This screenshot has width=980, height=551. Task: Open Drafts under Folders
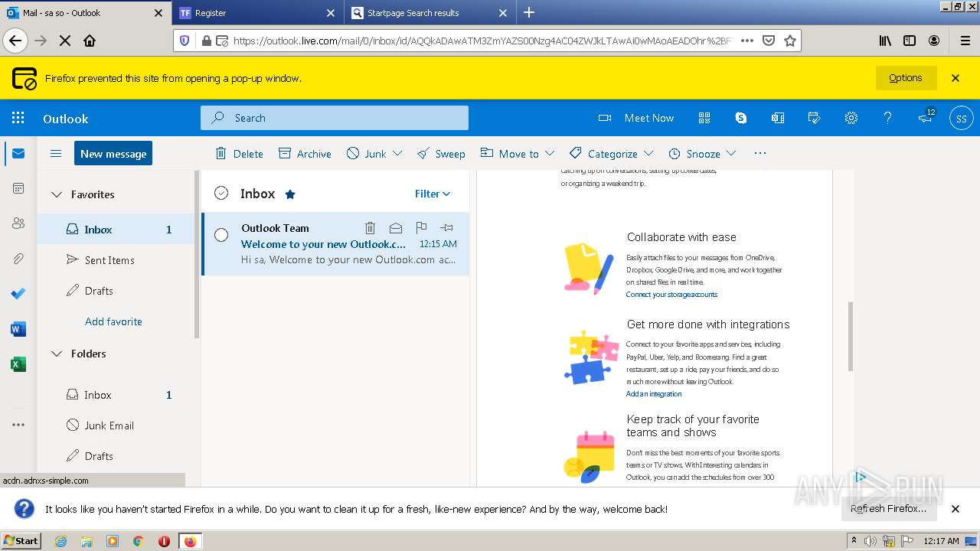[116, 456]
